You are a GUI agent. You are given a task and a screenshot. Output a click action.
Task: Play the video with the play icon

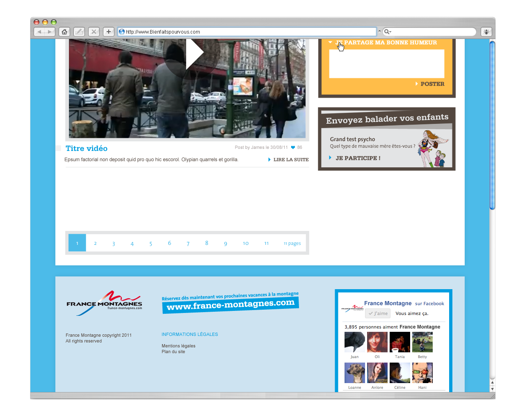tap(194, 52)
